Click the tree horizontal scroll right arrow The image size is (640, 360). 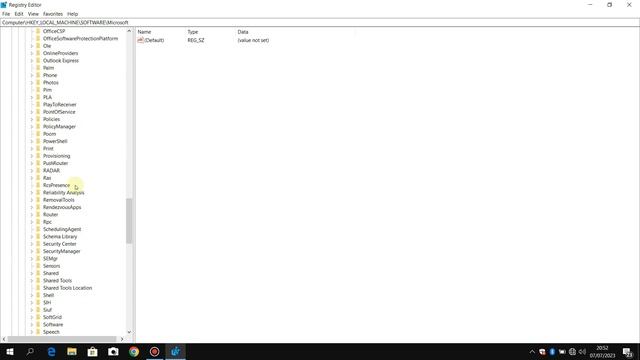click(122, 339)
